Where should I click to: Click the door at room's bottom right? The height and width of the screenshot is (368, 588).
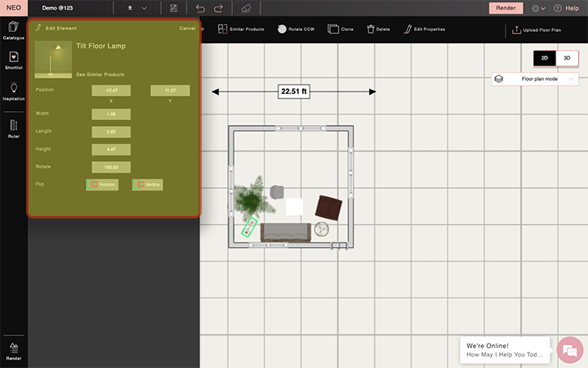click(339, 246)
